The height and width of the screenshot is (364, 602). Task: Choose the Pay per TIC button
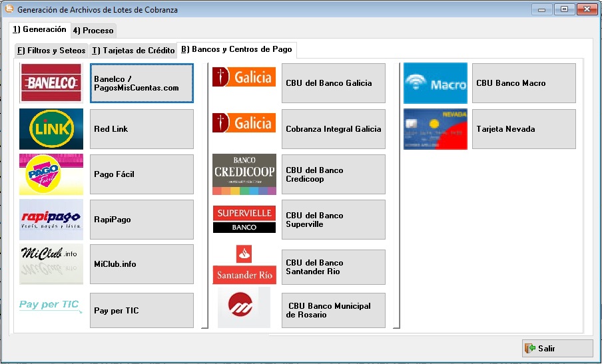[141, 311]
